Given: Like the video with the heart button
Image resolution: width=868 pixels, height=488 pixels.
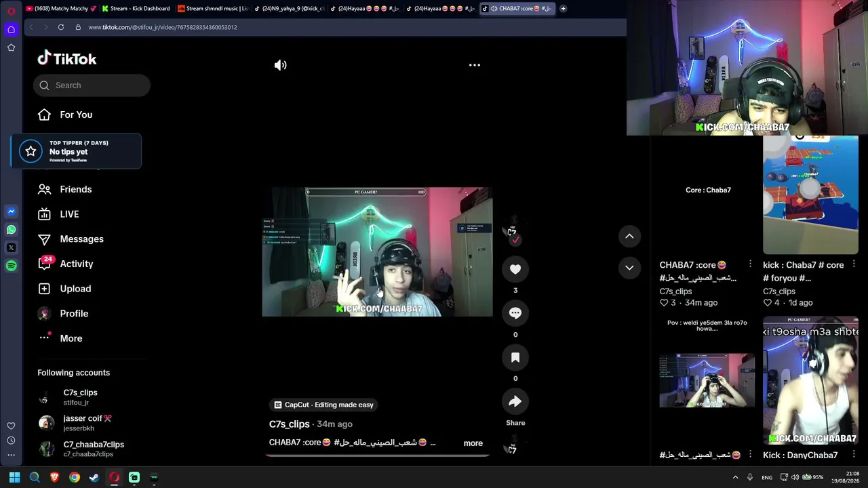Looking at the screenshot, I should (515, 269).
